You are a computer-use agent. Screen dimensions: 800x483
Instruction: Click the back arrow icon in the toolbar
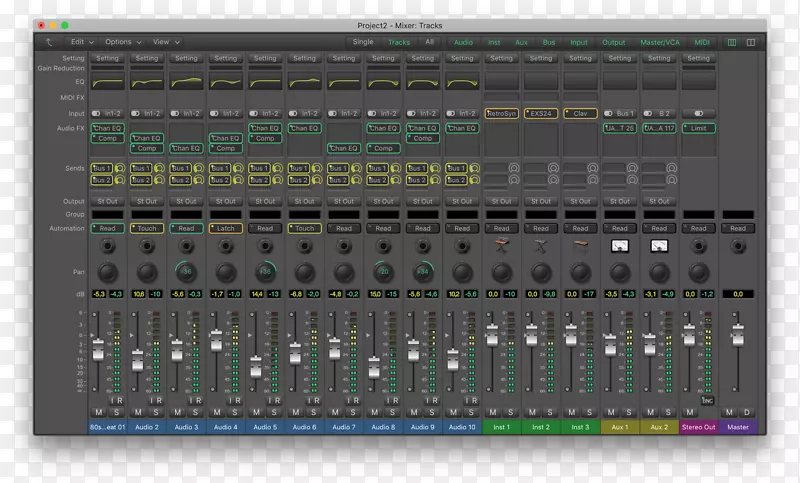[x=50, y=43]
